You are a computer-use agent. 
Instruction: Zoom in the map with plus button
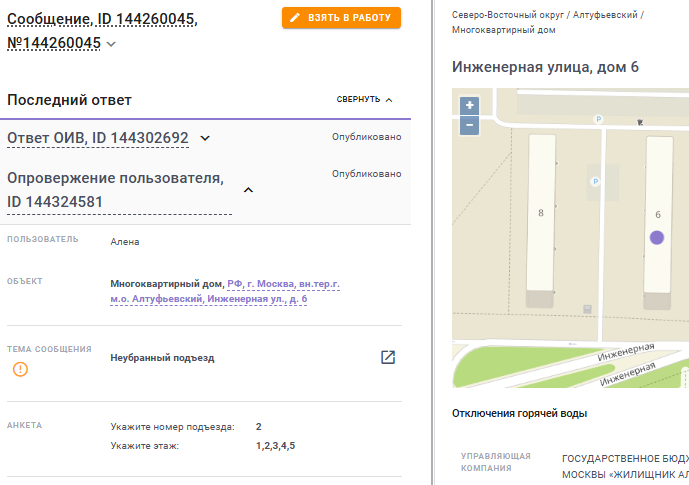tap(469, 105)
